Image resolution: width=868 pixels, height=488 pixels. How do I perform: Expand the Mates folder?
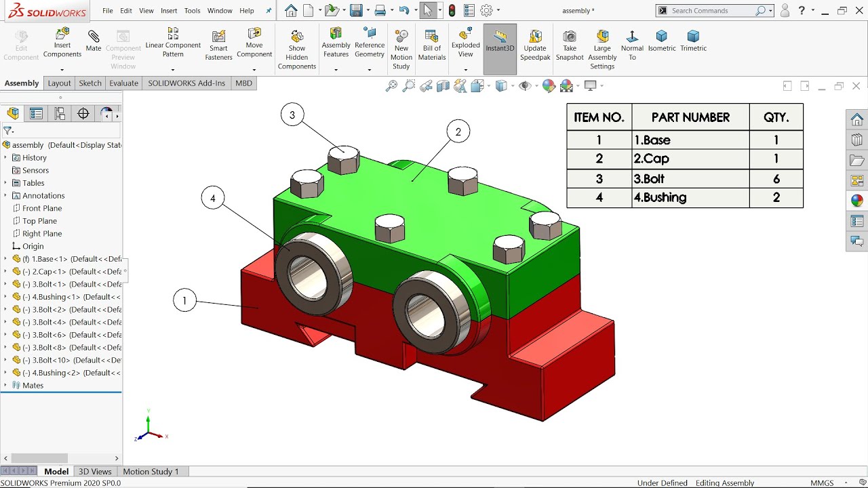(5, 385)
